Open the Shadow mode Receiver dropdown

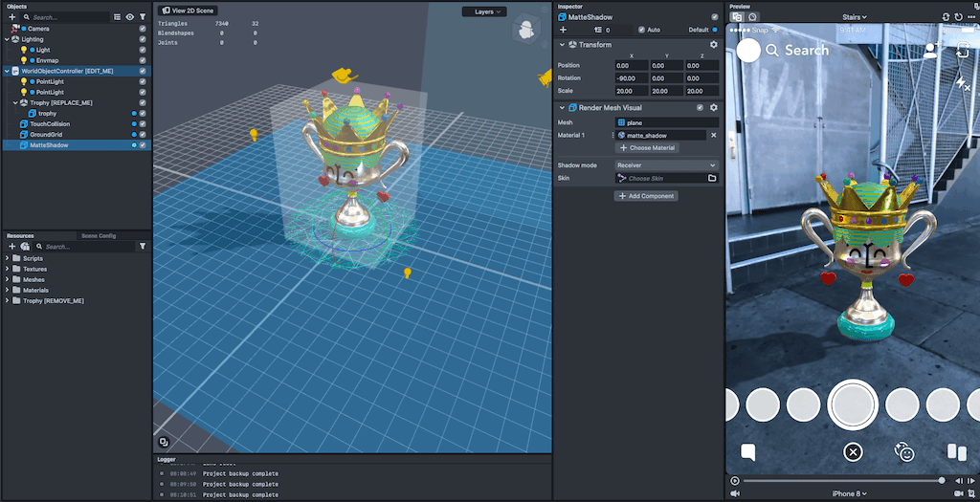666,165
